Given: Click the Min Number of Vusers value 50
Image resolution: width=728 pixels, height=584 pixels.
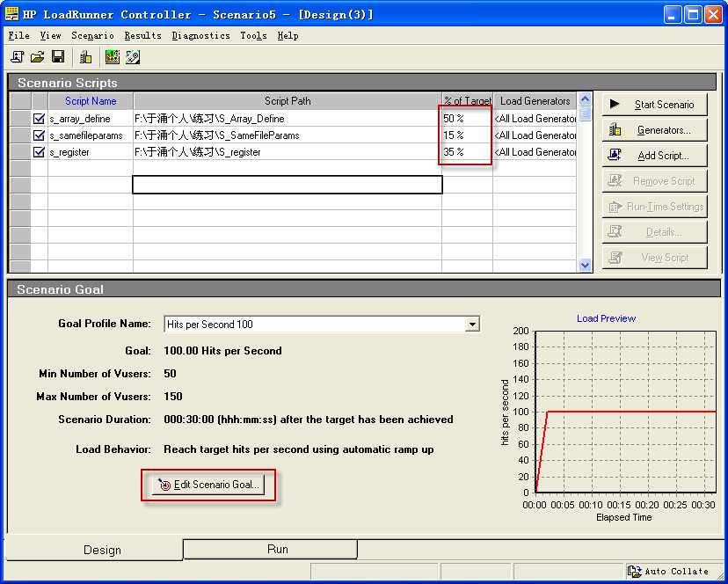Looking at the screenshot, I should coord(170,374).
